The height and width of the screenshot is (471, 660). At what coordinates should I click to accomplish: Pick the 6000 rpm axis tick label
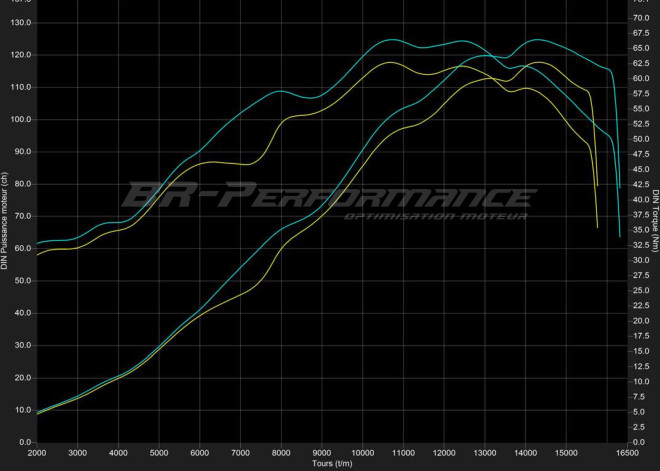pyautogui.click(x=200, y=452)
